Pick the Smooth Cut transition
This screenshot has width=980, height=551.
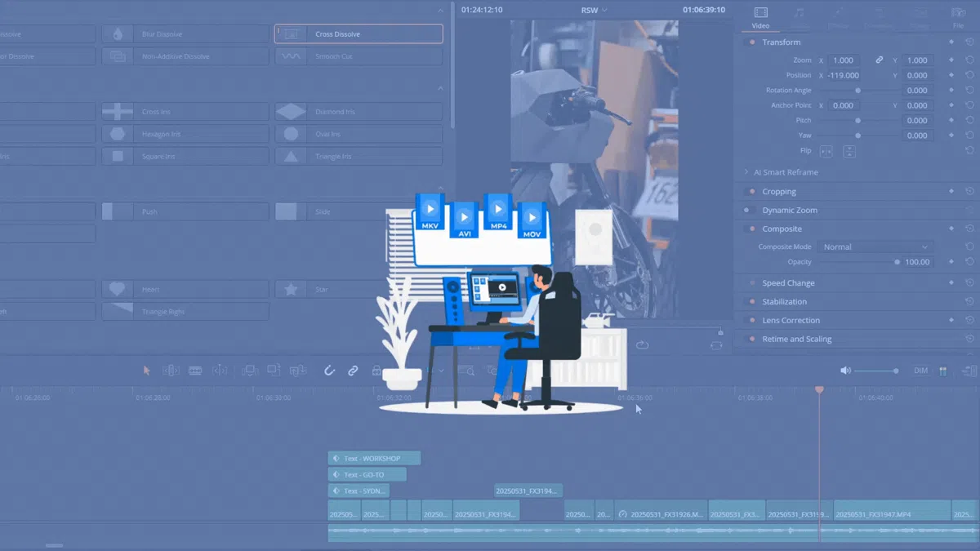tap(359, 56)
